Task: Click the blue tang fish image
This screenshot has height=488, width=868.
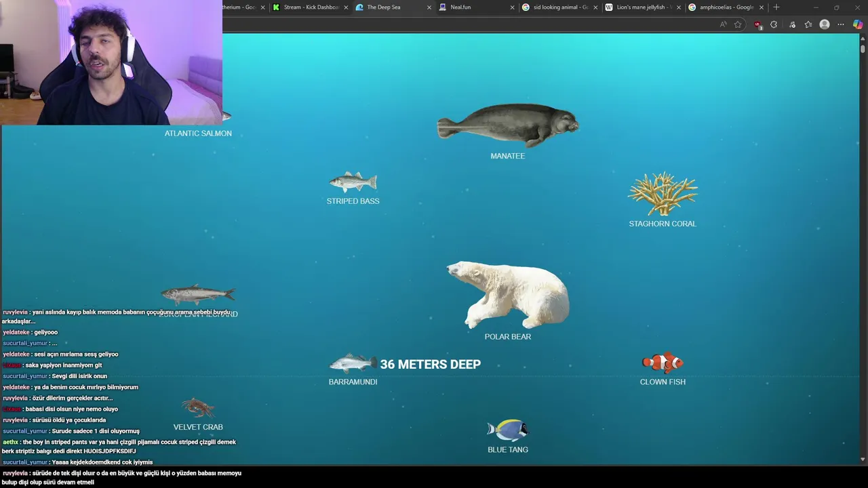Action: [508, 430]
